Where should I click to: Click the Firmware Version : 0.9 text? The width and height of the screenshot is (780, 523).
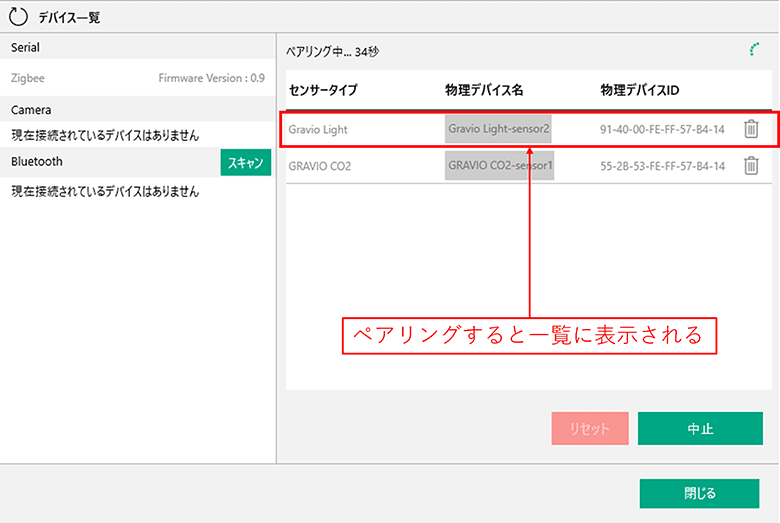click(x=211, y=78)
